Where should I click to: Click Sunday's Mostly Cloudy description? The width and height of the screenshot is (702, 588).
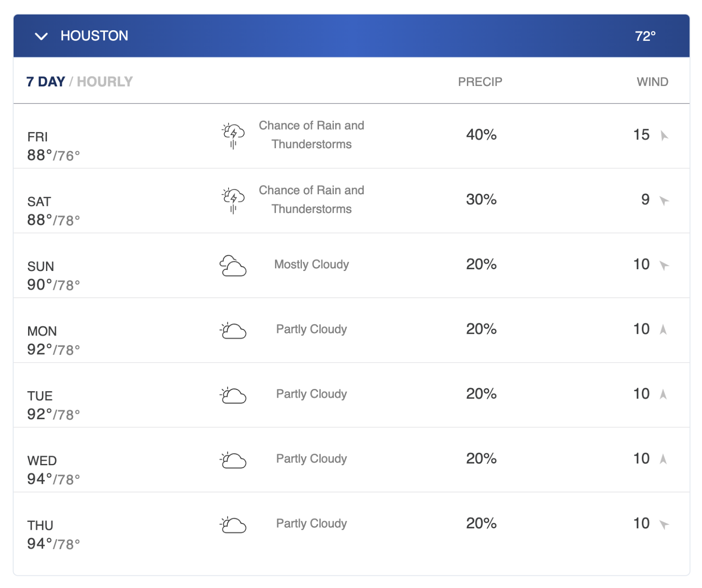tap(312, 264)
